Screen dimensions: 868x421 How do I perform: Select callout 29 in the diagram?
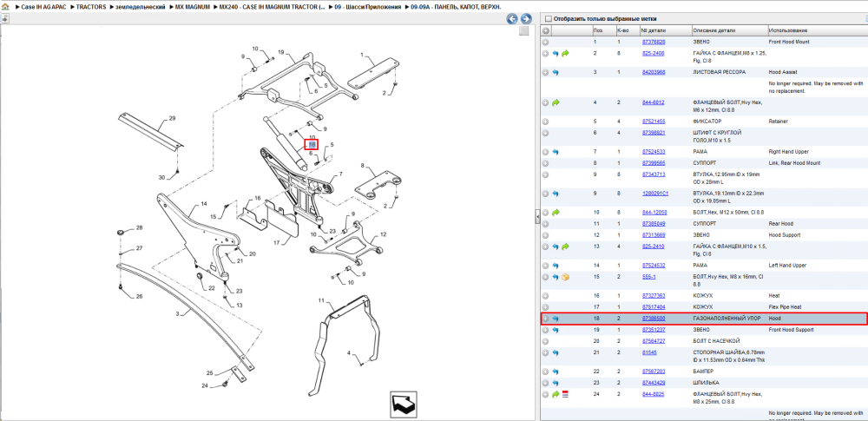pyautogui.click(x=172, y=119)
